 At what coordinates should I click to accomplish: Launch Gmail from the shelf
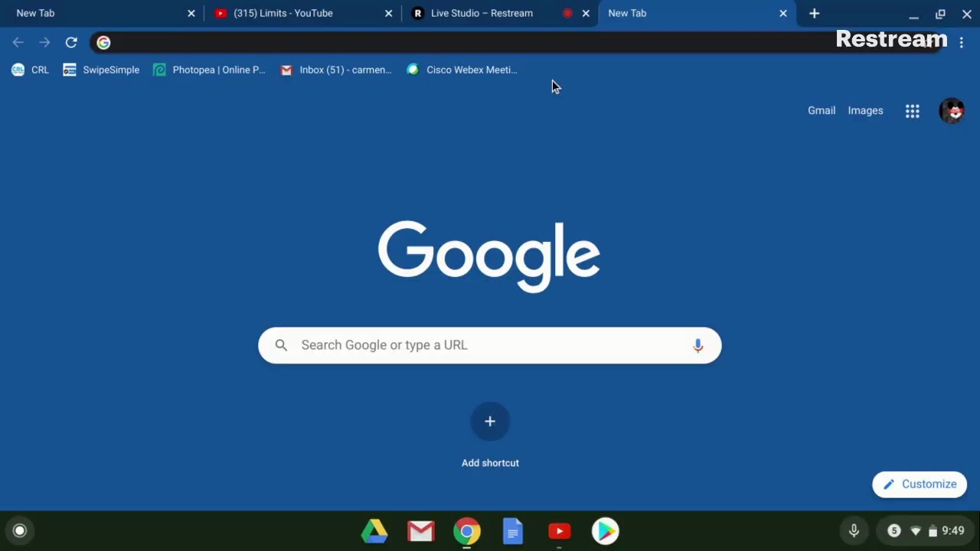point(420,531)
